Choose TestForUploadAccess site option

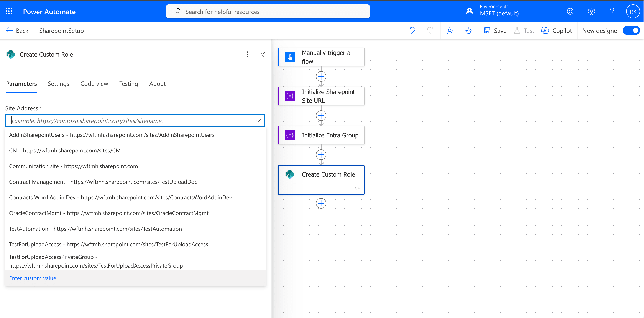[x=135, y=244]
